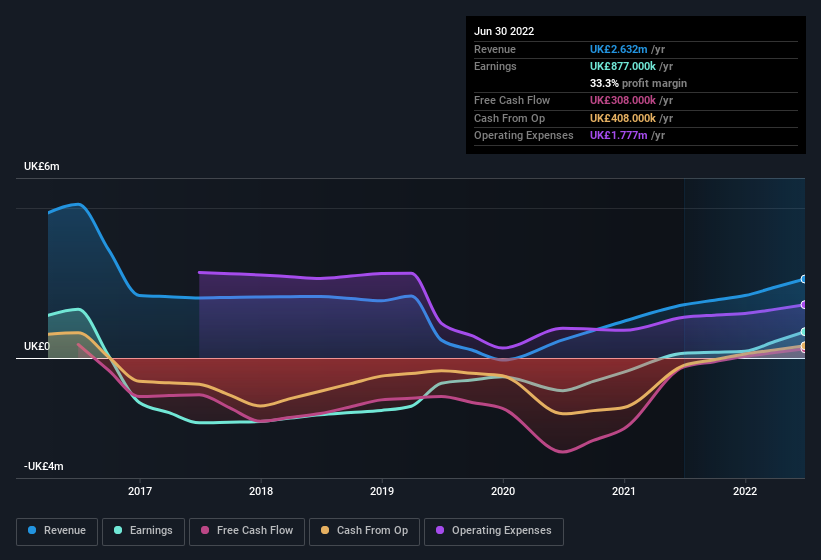Click the purple Operating Expenses end-point marker
This screenshot has width=821, height=560.
(x=804, y=305)
